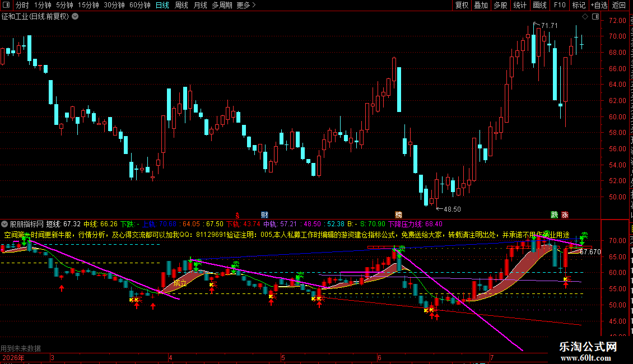Click the 48.50 low price label

(x=452, y=209)
